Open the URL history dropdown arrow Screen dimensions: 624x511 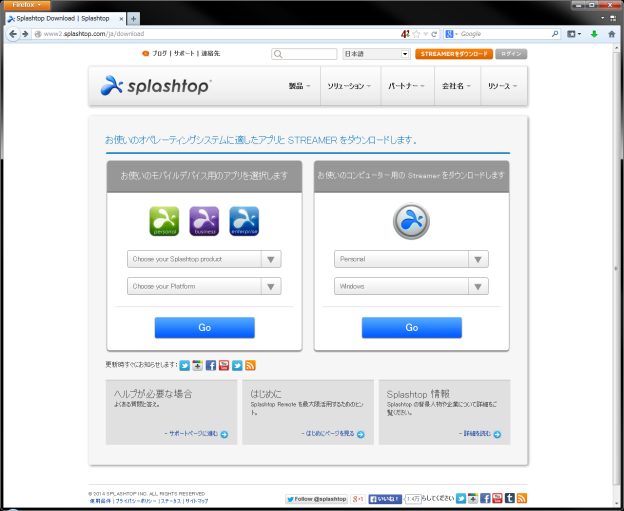[x=426, y=34]
